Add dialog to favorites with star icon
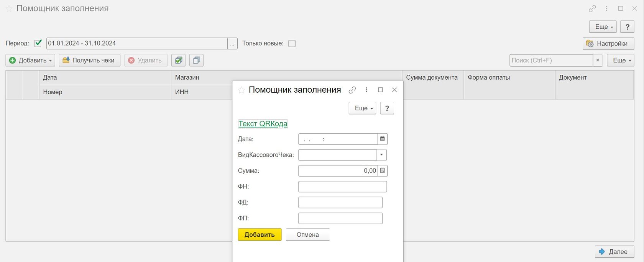This screenshot has height=262, width=644. click(242, 90)
